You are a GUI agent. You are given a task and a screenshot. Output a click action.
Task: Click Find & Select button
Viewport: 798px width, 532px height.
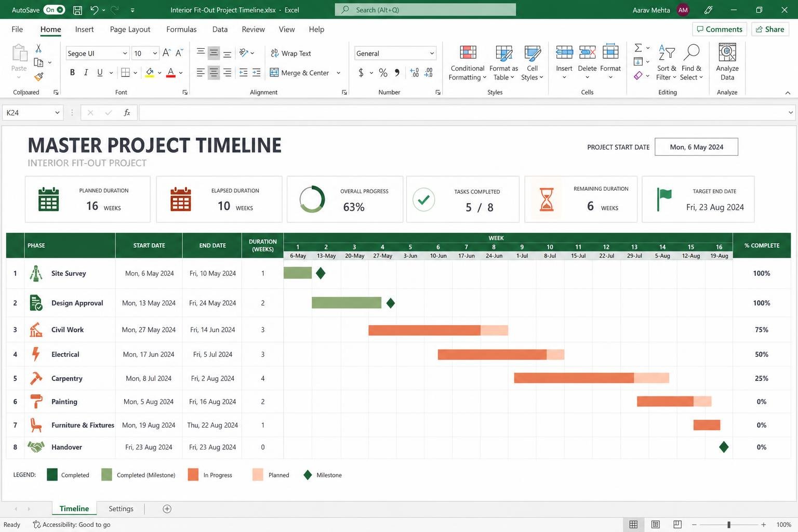point(691,62)
